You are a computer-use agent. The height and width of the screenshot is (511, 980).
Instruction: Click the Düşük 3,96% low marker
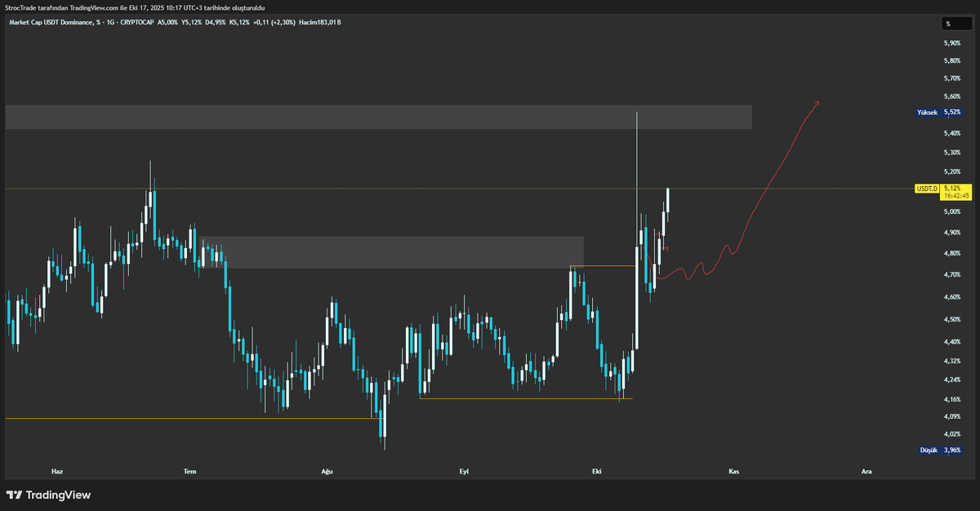pyautogui.click(x=941, y=450)
